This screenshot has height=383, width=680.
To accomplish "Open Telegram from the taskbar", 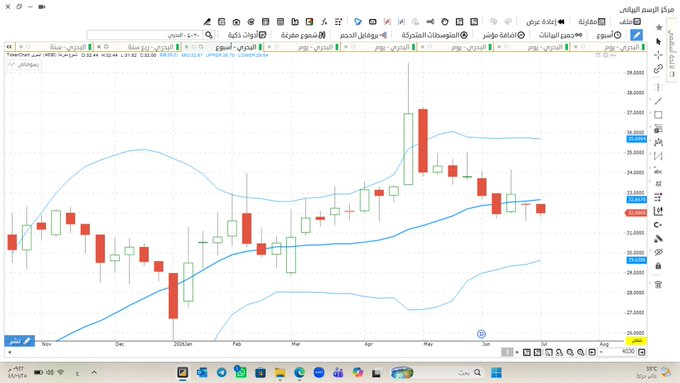I will (x=222, y=373).
